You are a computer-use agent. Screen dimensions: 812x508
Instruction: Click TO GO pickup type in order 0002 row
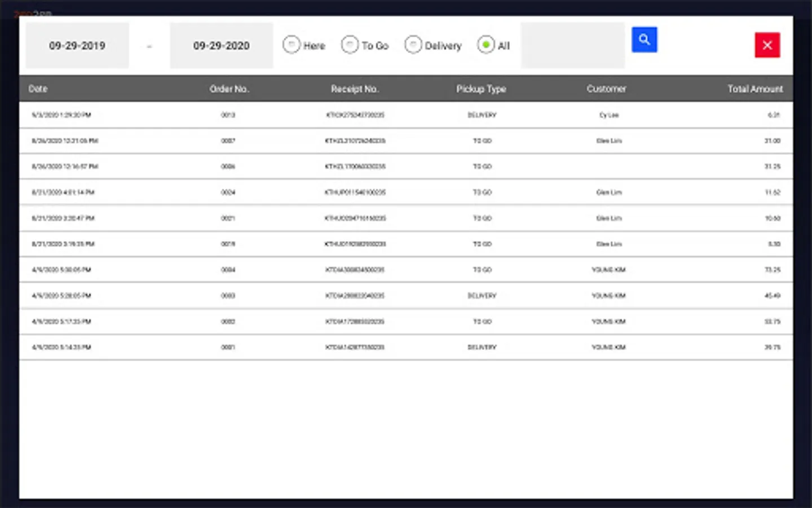click(482, 322)
